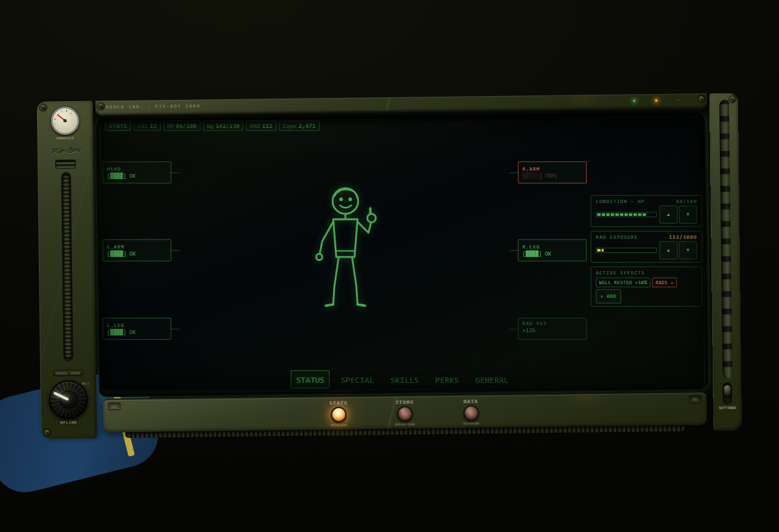Click the RAD 112 header readout
The height and width of the screenshot is (532, 779).
click(x=261, y=126)
